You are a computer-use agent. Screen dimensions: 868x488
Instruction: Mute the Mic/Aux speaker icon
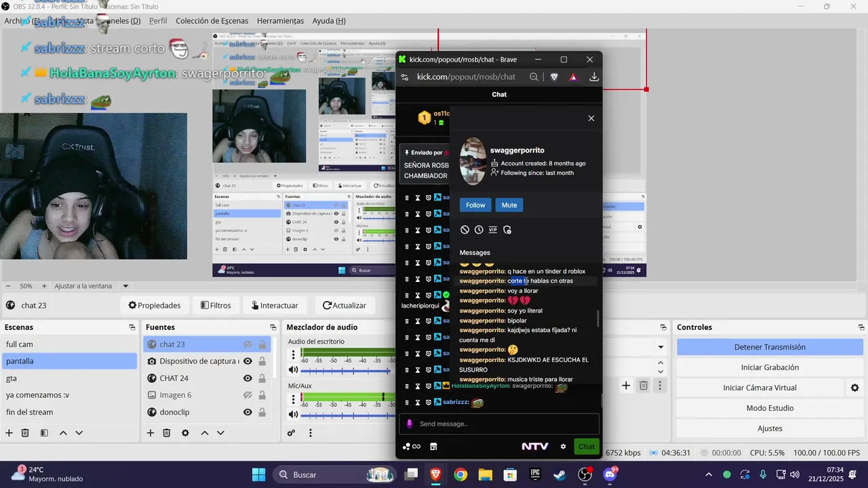(x=294, y=414)
